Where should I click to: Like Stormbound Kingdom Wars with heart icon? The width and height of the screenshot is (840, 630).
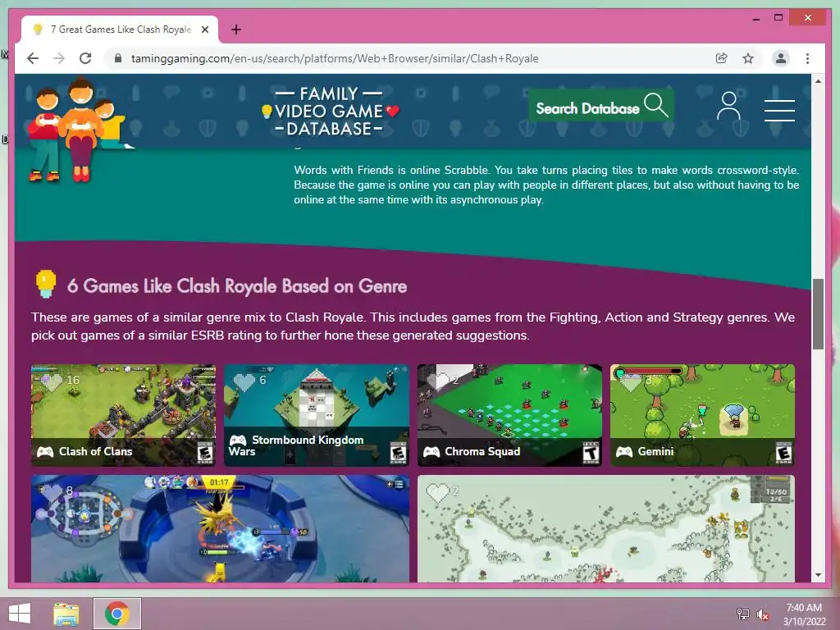coord(244,382)
